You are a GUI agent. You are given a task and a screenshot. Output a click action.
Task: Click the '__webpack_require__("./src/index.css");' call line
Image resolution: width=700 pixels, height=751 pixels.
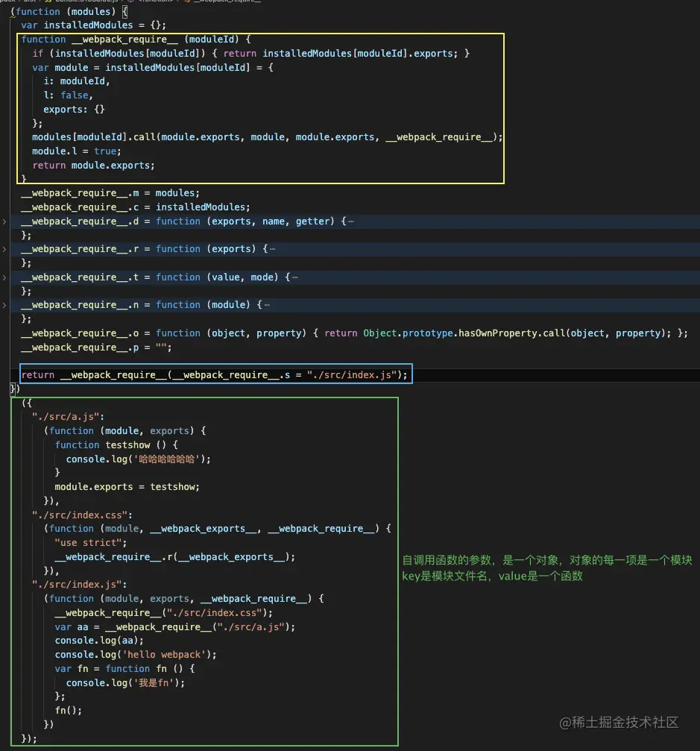(163, 612)
